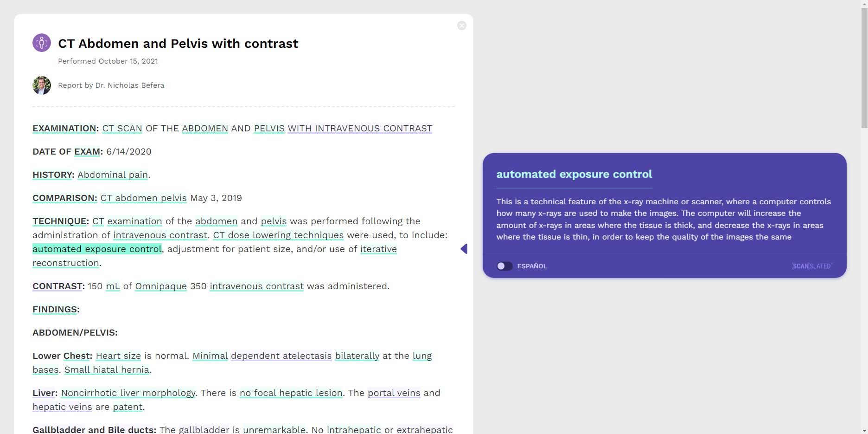Click the 'CT dose lowering techniques' term
This screenshot has width=868, height=434.
(278, 235)
